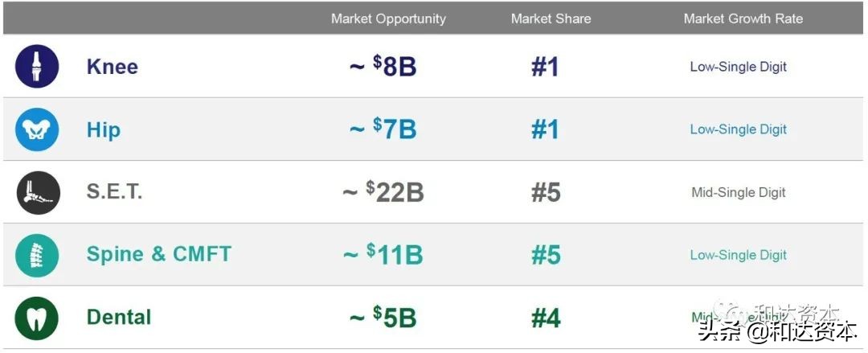
Task: Click the teal Spine icon
Action: coord(37,255)
